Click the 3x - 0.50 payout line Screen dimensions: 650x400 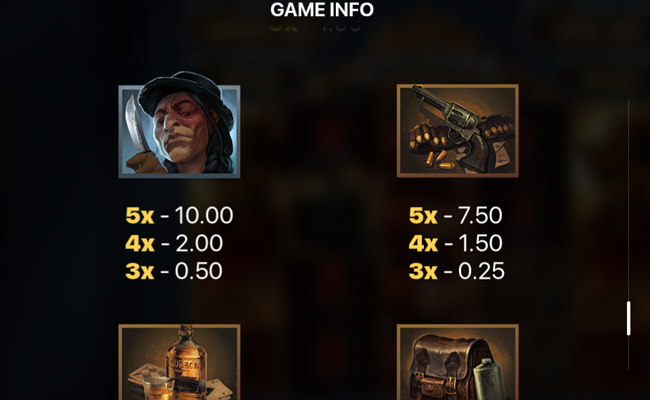pyautogui.click(x=174, y=271)
